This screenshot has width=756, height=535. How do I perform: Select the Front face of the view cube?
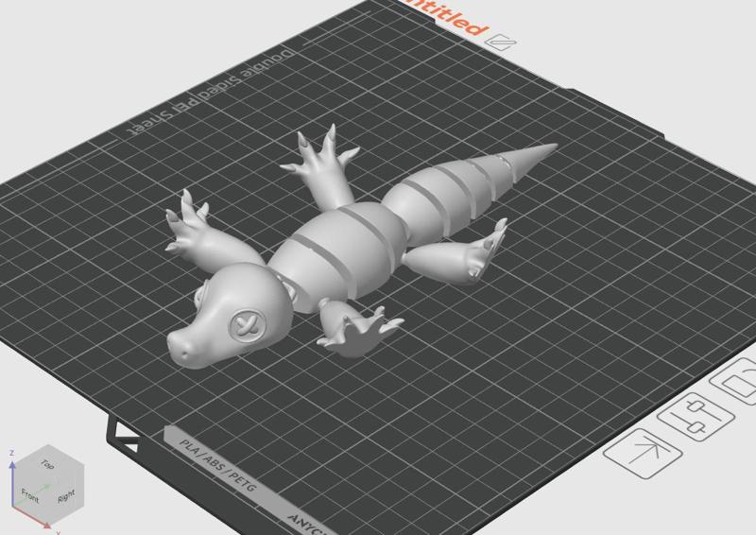(x=30, y=495)
